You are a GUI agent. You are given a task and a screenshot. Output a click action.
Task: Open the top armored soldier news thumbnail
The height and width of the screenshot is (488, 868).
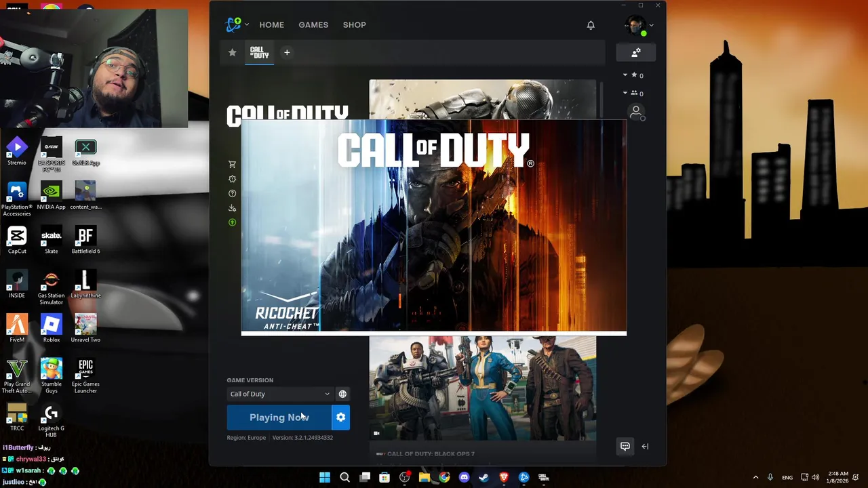coord(483,99)
